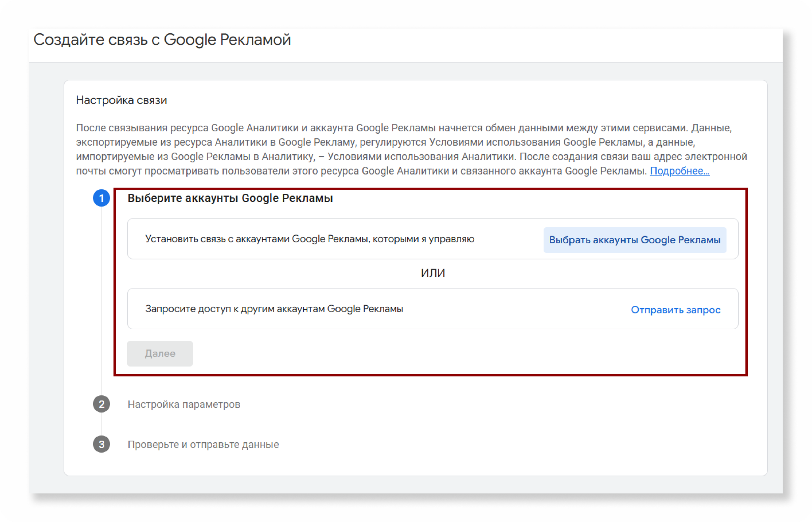The width and height of the screenshot is (812, 522).
Task: Select step 3 'Проверьте и отправьте данные'
Action: pyautogui.click(x=203, y=444)
